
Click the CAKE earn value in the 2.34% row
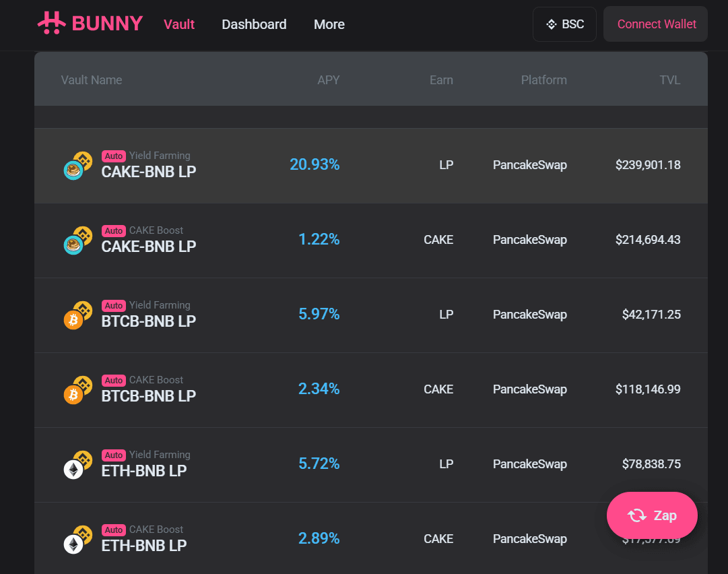(x=438, y=389)
